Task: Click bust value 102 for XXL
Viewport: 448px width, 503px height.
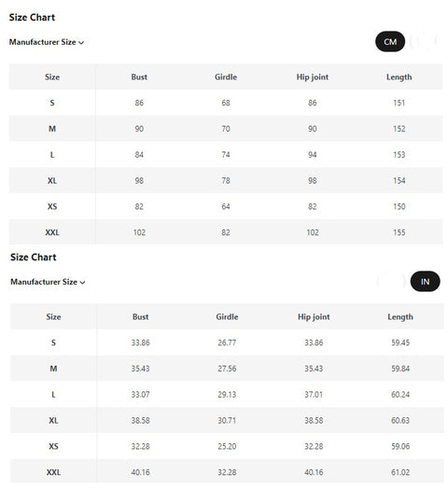Action: 139,232
